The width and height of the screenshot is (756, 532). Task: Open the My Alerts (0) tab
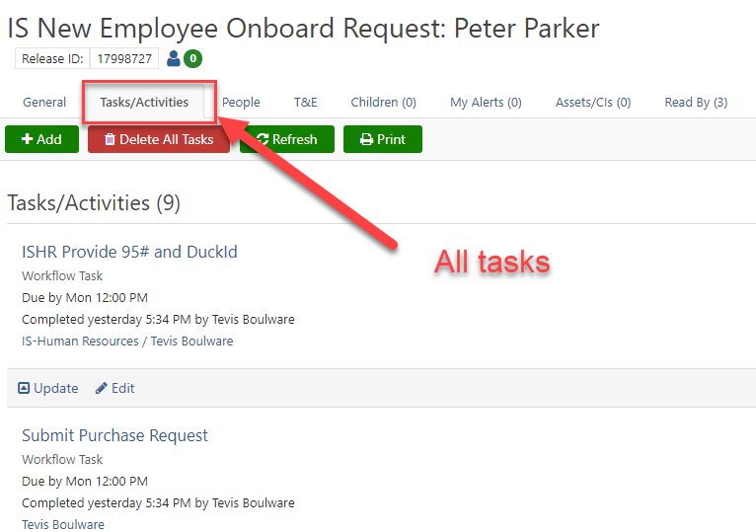[486, 103]
